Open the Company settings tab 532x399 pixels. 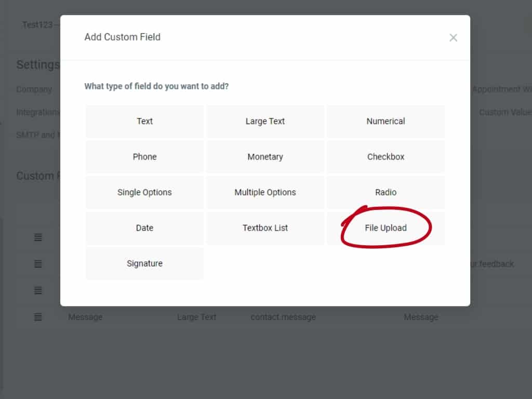click(34, 89)
